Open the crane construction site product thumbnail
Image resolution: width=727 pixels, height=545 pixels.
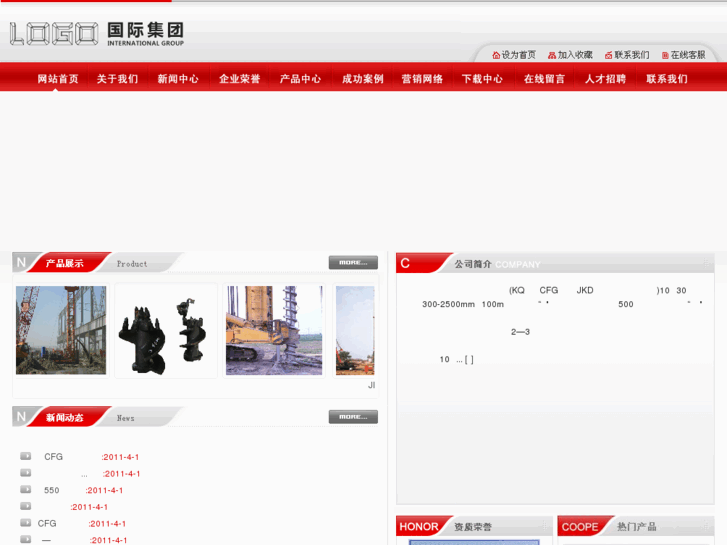61,330
